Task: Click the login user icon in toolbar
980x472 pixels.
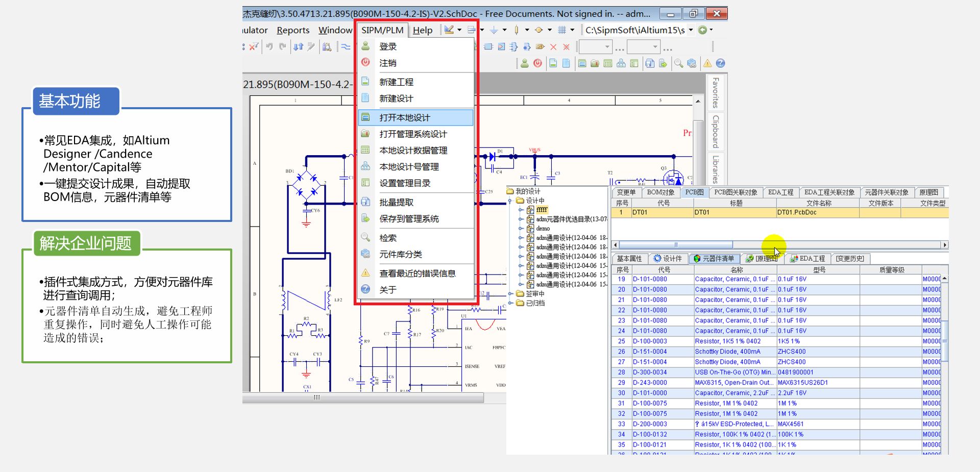Action: [x=525, y=63]
